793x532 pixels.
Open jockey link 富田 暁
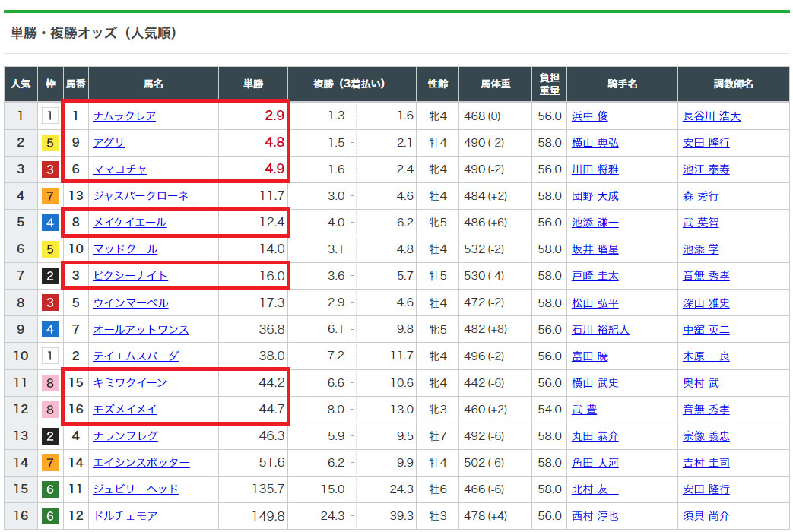[x=590, y=356]
